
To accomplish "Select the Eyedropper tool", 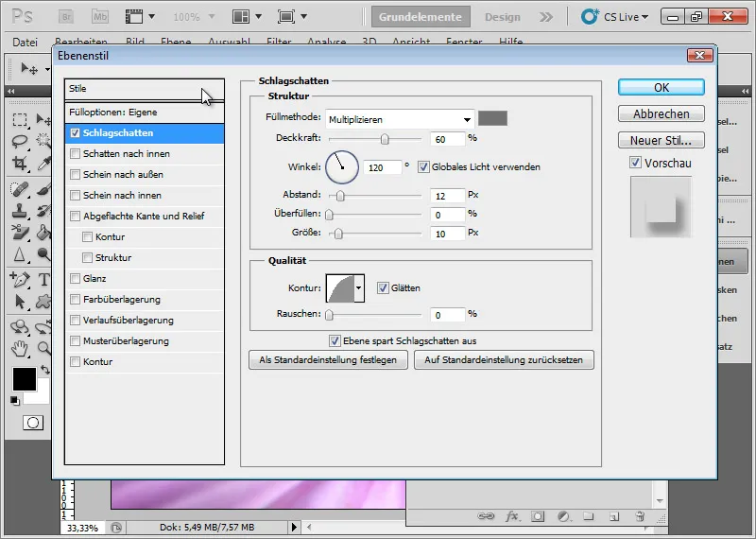I will point(43,163).
